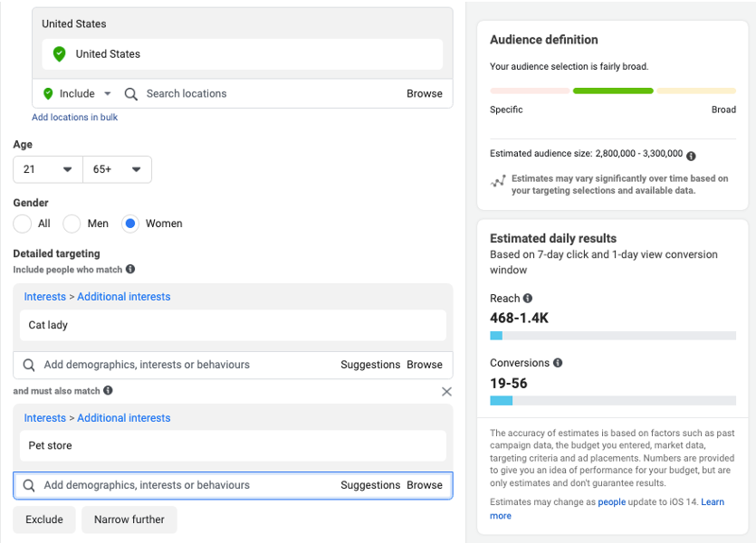Open the maximum age 65+ dropdown
Screen dimensions: 756x543
[117, 170]
